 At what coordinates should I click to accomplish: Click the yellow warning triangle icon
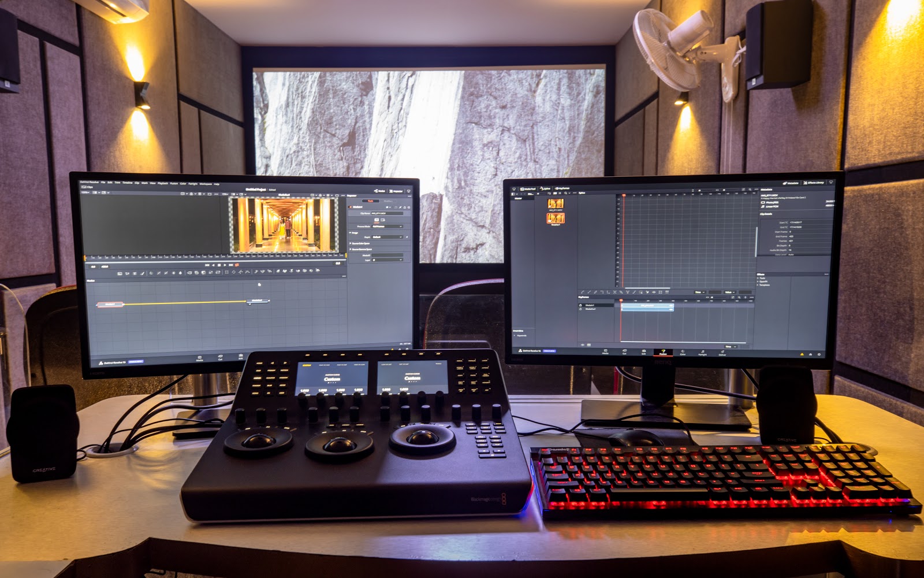802,354
